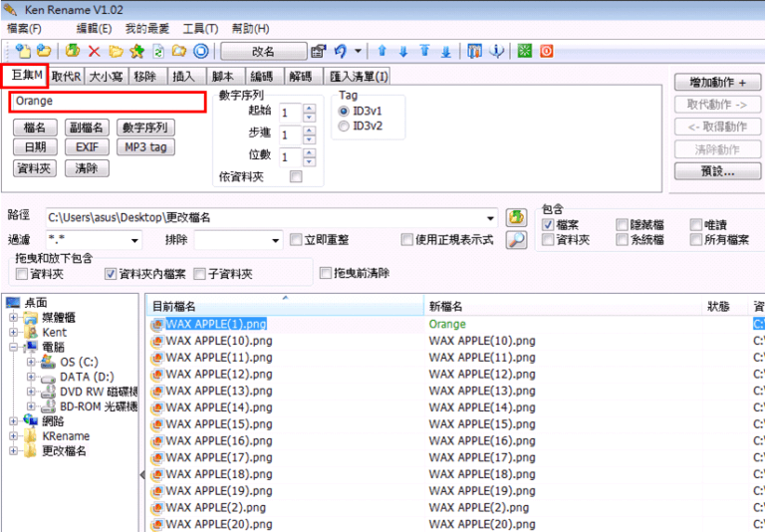
Task: Enable the 立即重整 checkbox
Action: coord(296,240)
